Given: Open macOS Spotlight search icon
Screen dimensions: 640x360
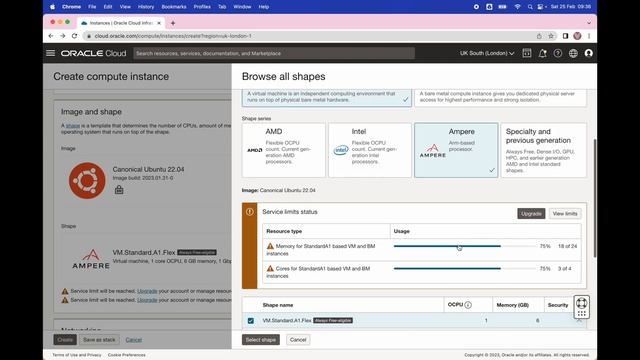Looking at the screenshot, I should pyautogui.click(x=530, y=7).
